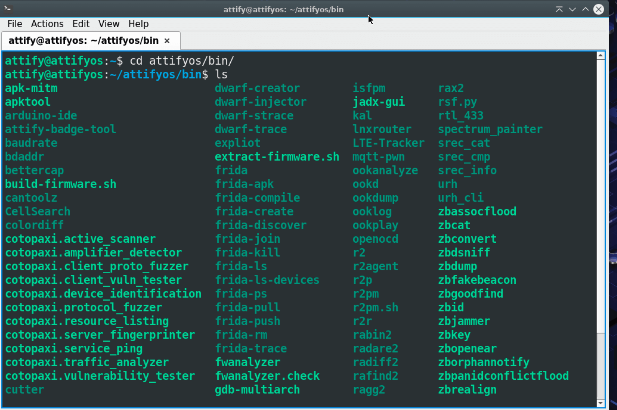Screen dimensions: 617x410
Task: Click the radare2 entry
Action: pyautogui.click(x=375, y=349)
